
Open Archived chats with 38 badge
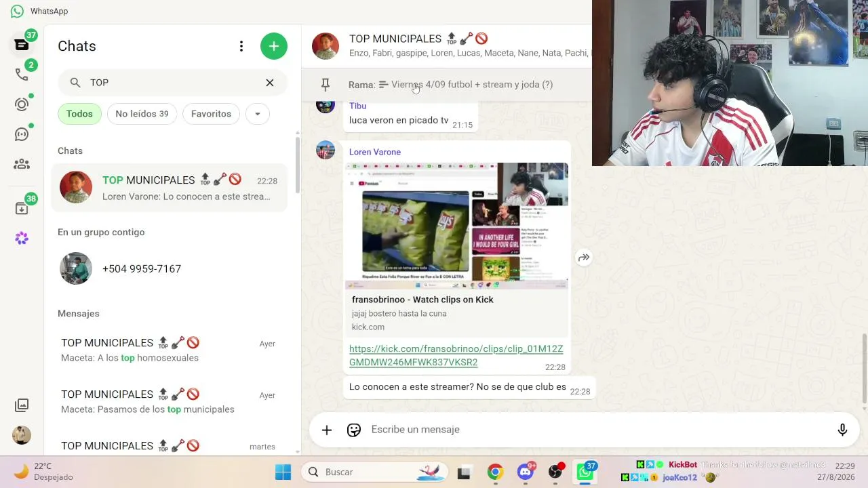click(22, 208)
